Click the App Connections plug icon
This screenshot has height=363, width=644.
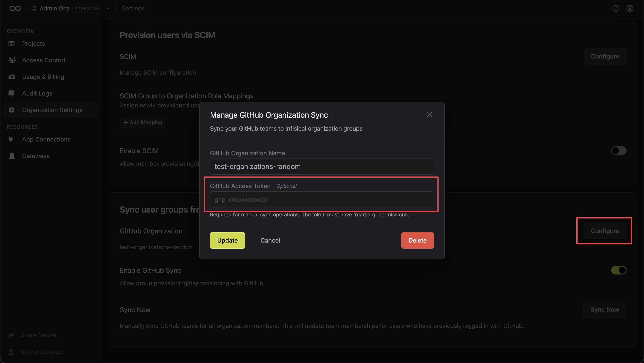[x=11, y=139]
